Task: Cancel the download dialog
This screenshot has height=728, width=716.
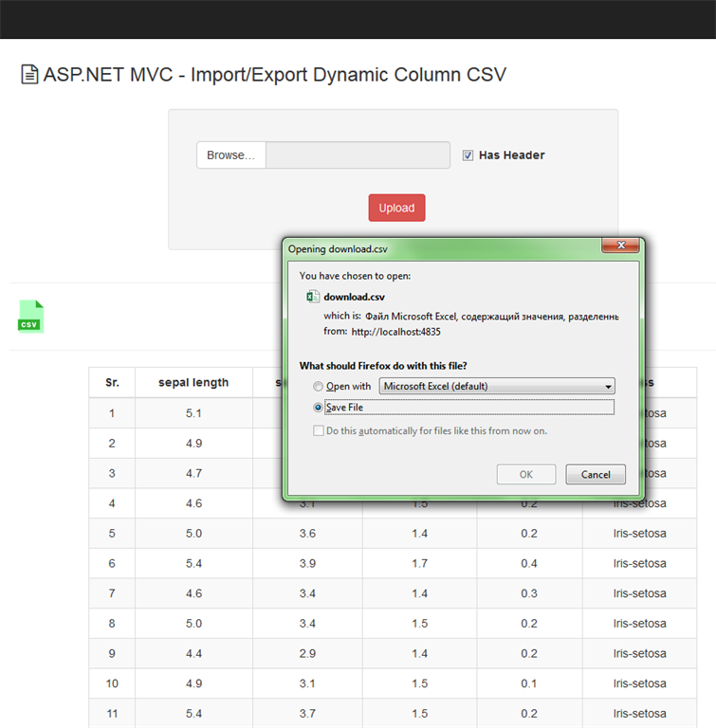Action: pos(596,475)
